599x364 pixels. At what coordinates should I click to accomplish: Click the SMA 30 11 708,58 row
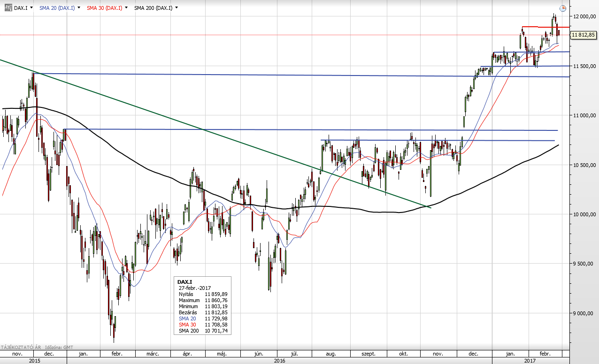pyautogui.click(x=202, y=325)
